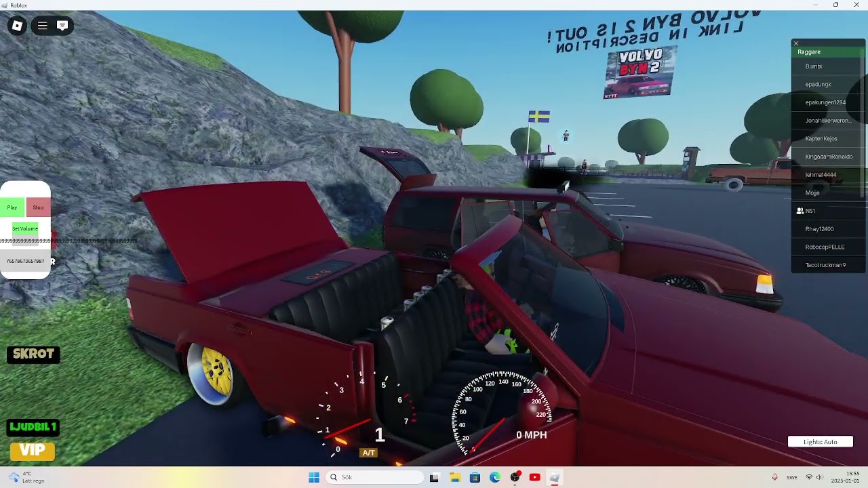Screen dimensions: 868x488
Task: Click the LJUDBIL 1 button
Action: 33,427
